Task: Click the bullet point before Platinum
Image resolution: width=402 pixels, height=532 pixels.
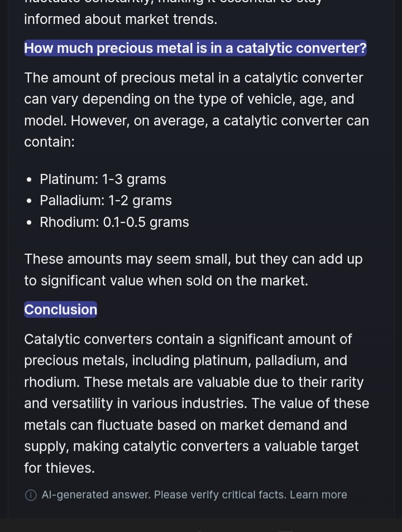Action: (x=29, y=180)
